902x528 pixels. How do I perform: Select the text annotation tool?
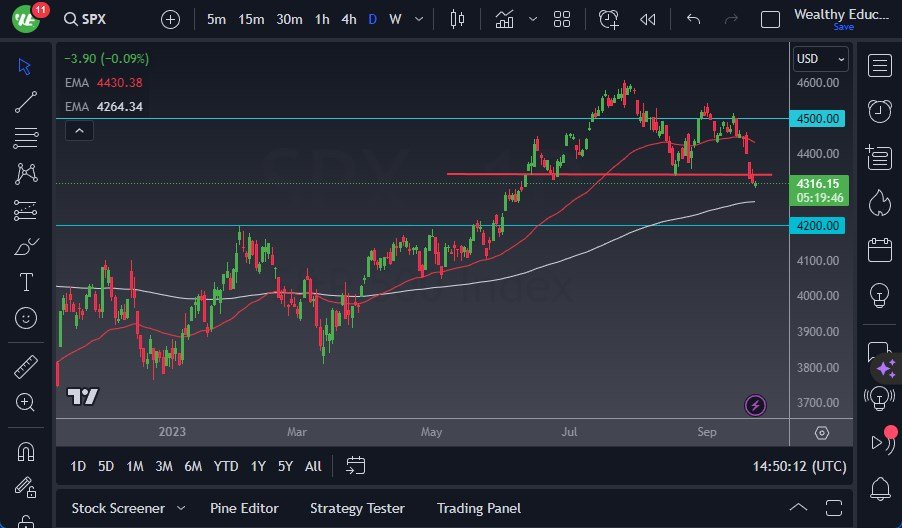tap(27, 282)
